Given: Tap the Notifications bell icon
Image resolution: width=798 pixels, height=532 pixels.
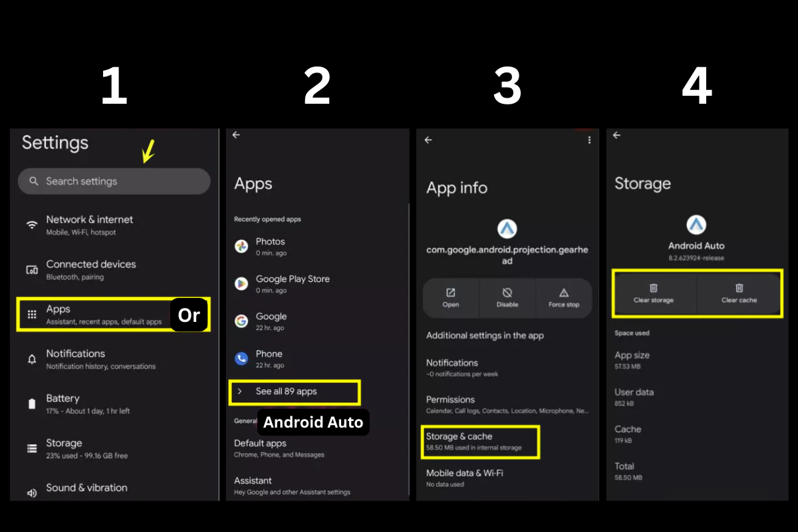Looking at the screenshot, I should [32, 359].
